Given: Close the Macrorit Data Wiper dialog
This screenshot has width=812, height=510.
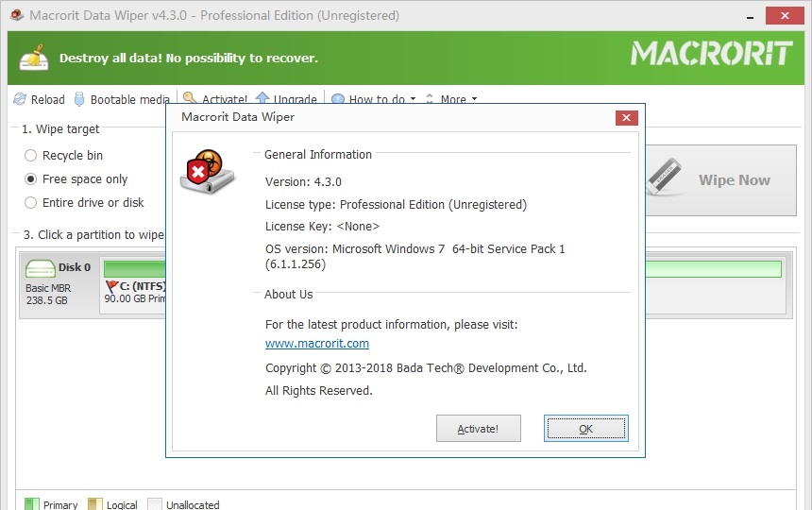Looking at the screenshot, I should 627,117.
